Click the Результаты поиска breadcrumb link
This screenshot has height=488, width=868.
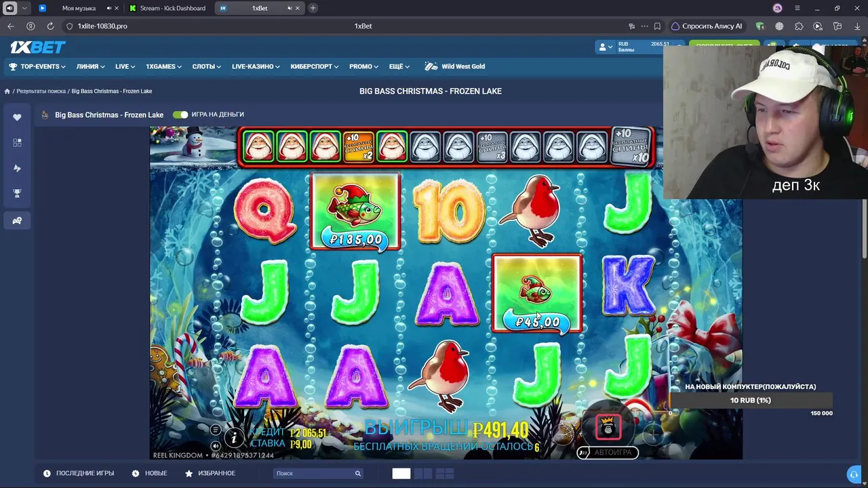(41, 91)
